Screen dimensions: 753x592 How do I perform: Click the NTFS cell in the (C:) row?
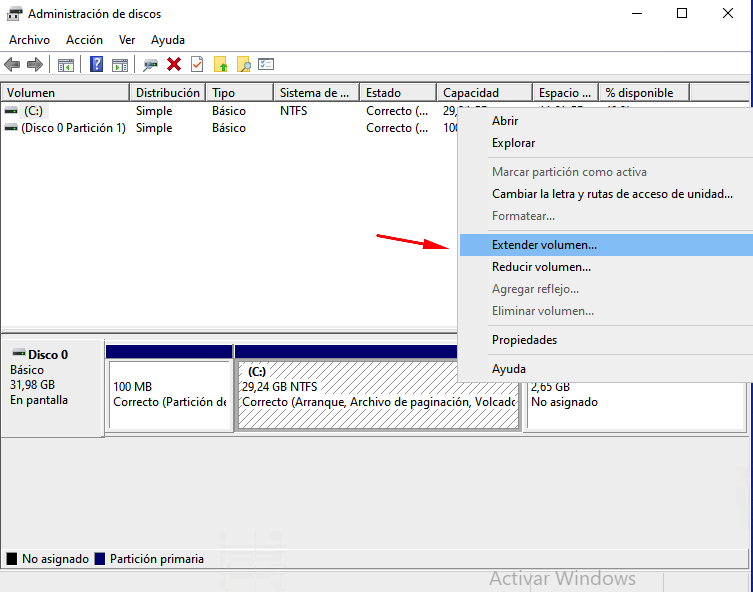[293, 111]
